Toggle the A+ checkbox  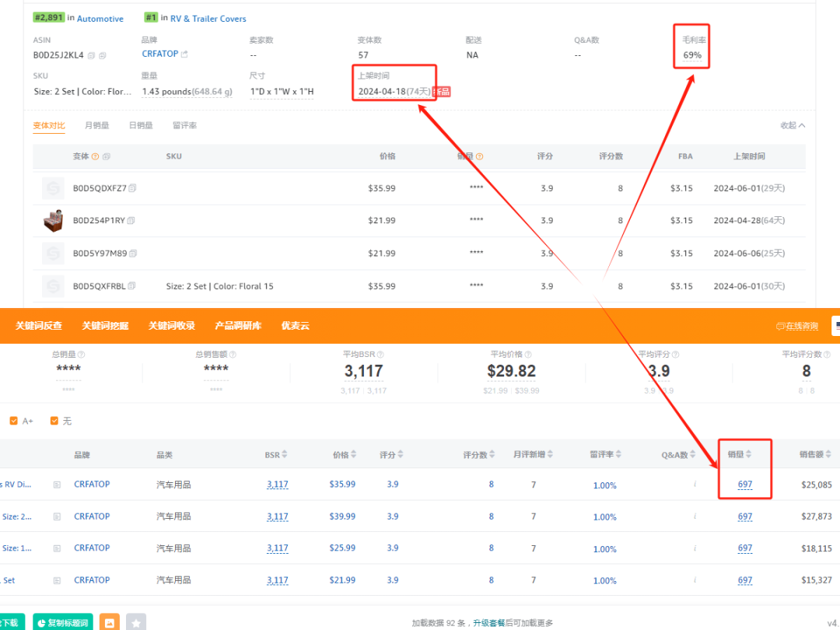click(x=14, y=421)
